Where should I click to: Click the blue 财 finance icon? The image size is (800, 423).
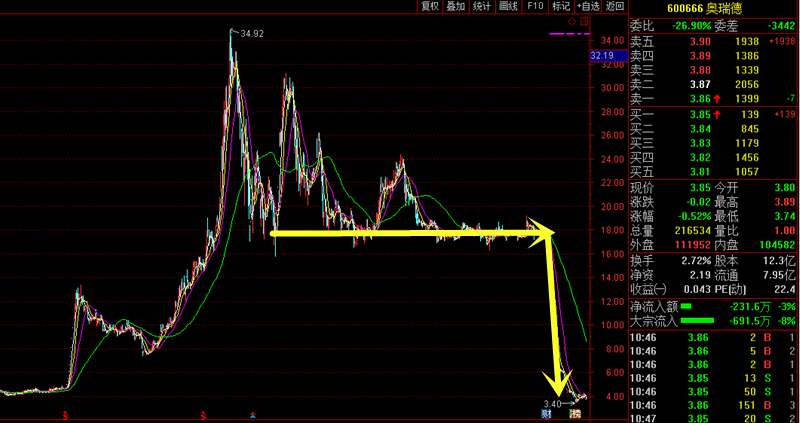548,413
